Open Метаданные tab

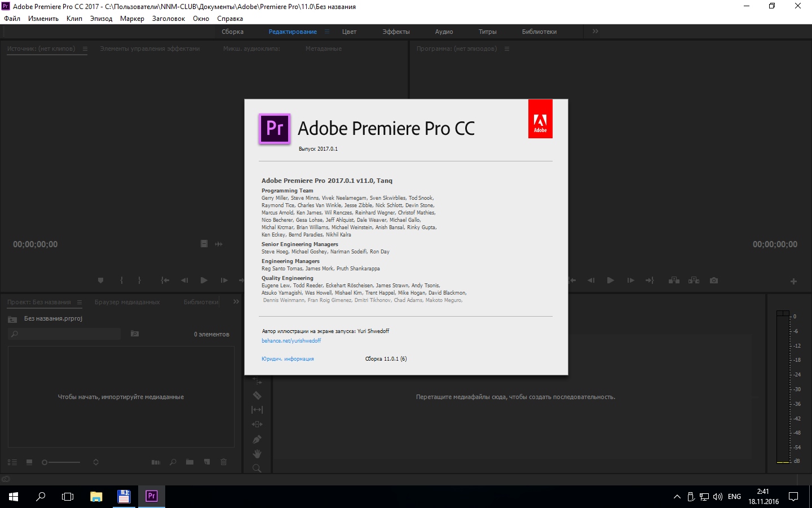324,49
